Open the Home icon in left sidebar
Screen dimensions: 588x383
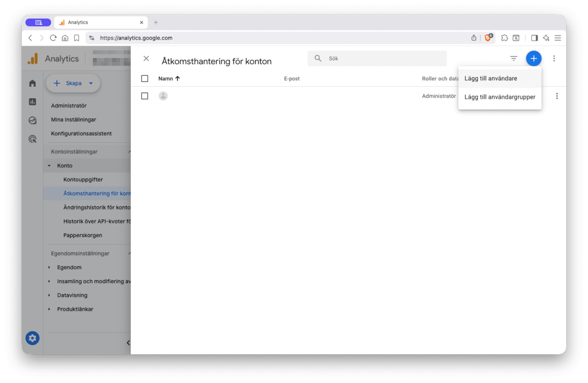click(x=33, y=83)
